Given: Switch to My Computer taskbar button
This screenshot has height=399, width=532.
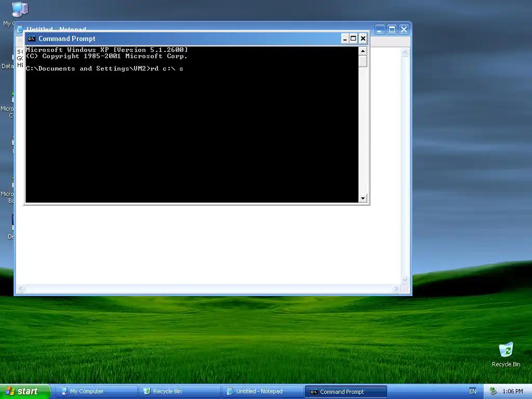Looking at the screenshot, I should [96, 392].
